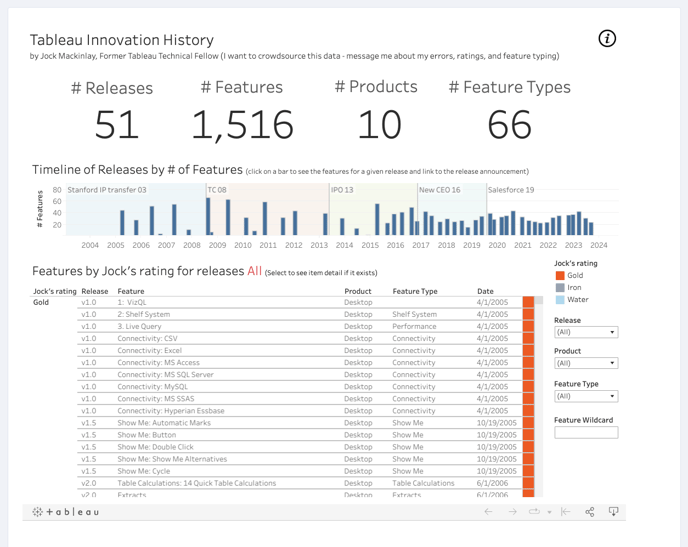Click the # Feature Types 66 value

click(x=509, y=125)
